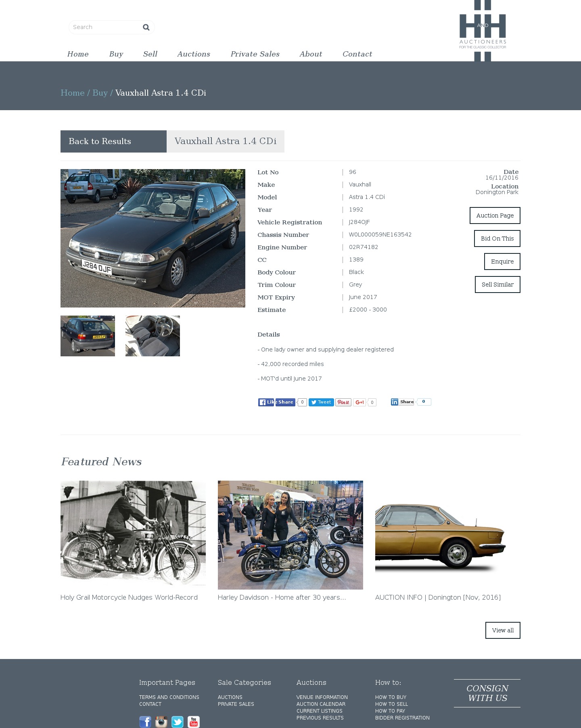
Task: Open the Sell menu item
Action: pyautogui.click(x=150, y=54)
